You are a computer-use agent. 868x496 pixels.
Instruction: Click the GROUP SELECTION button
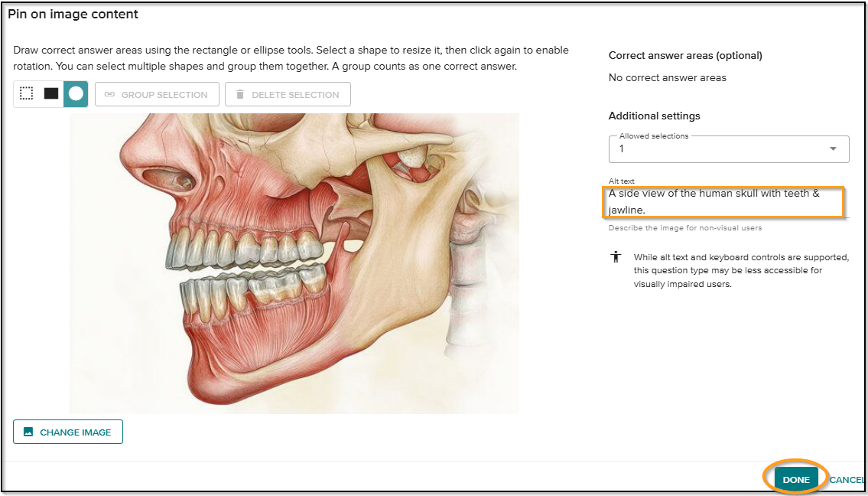click(157, 94)
